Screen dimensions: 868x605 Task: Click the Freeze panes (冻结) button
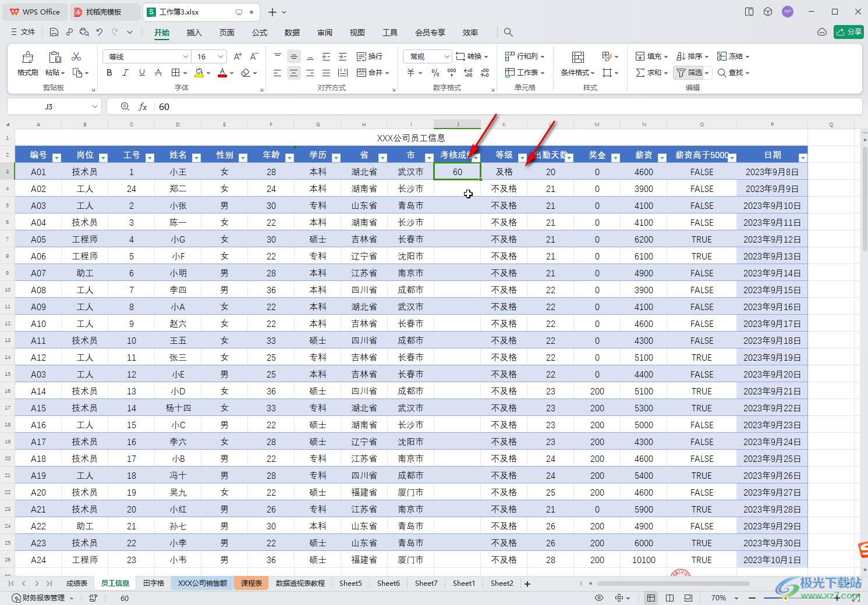[733, 56]
